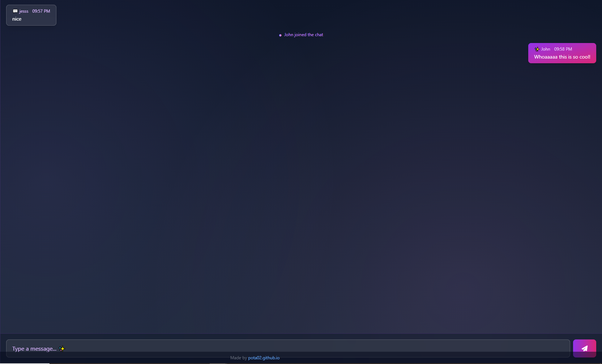This screenshot has height=364, width=602.
Task: Focus the Type a message input field
Action: tap(288, 348)
